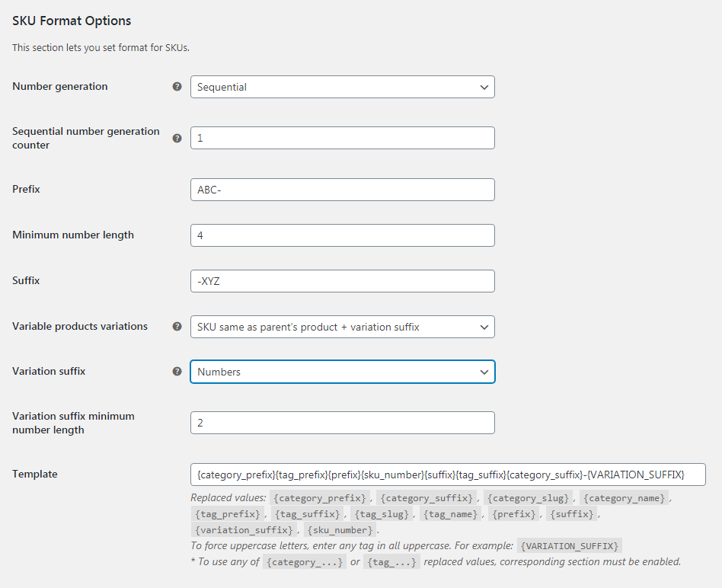Expand the Variation suffix Numbers dropdown
This screenshot has height=588, width=722.
pyautogui.click(x=343, y=372)
